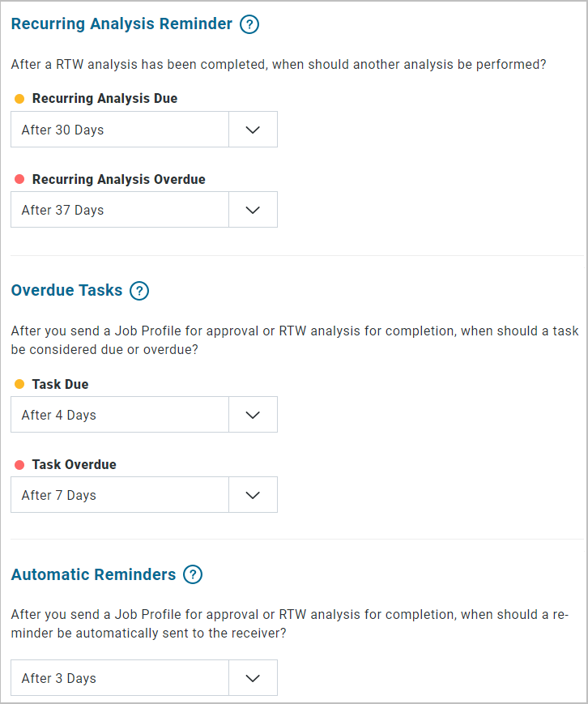This screenshot has width=588, height=704.
Task: Click the Automatic Reminders heading
Action: click(93, 574)
